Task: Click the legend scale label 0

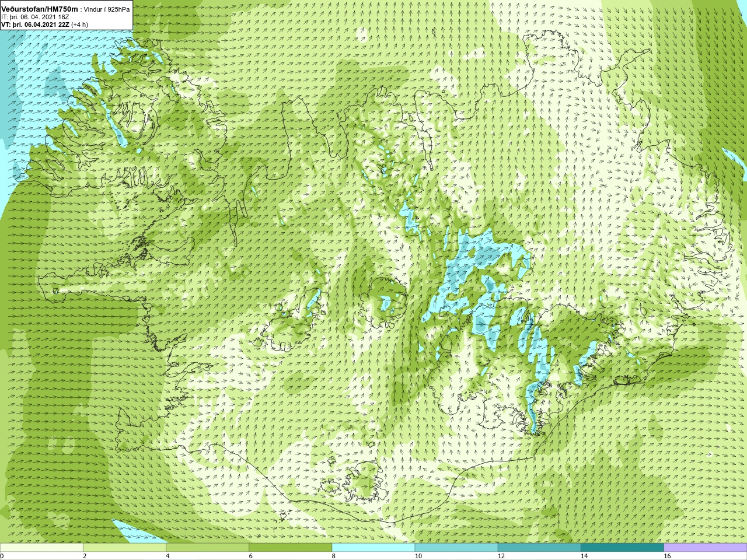Action: (x=2, y=556)
